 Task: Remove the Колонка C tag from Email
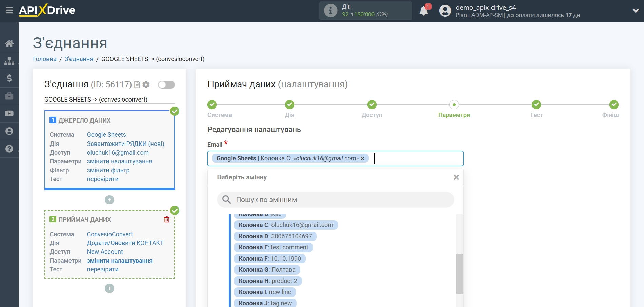[x=363, y=158]
